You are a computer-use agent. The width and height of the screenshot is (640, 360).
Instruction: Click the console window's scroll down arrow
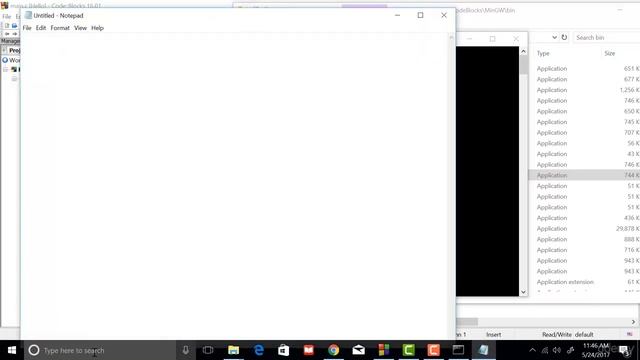tap(523, 292)
